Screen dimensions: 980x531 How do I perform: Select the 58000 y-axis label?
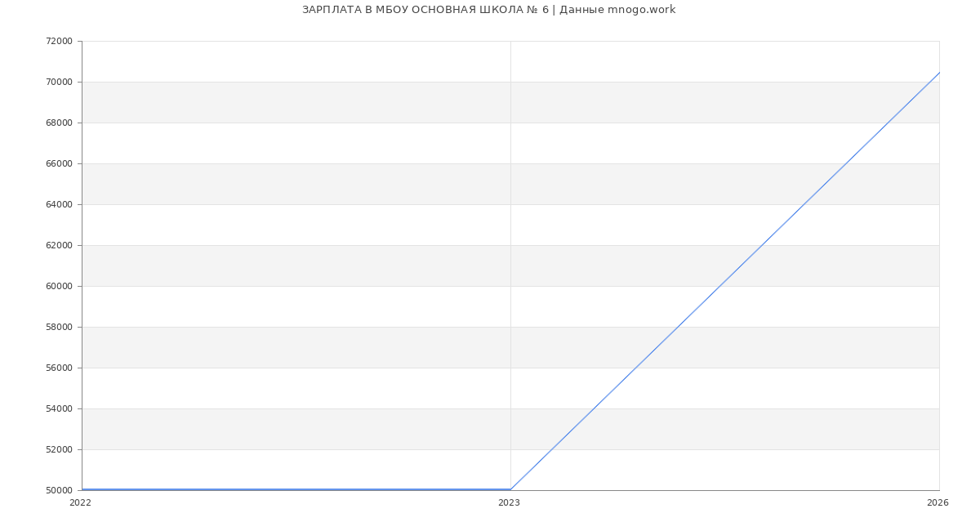pos(59,328)
